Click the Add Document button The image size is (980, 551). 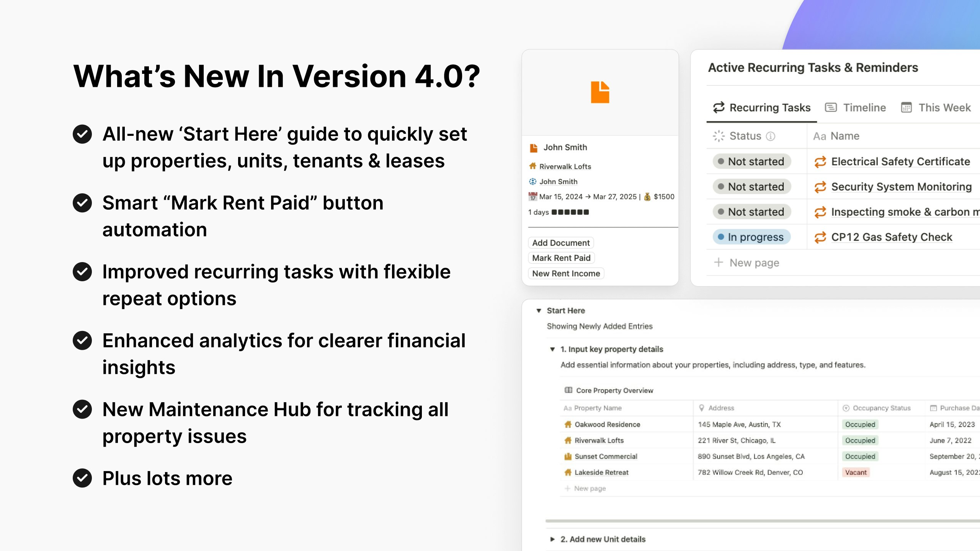(x=561, y=243)
